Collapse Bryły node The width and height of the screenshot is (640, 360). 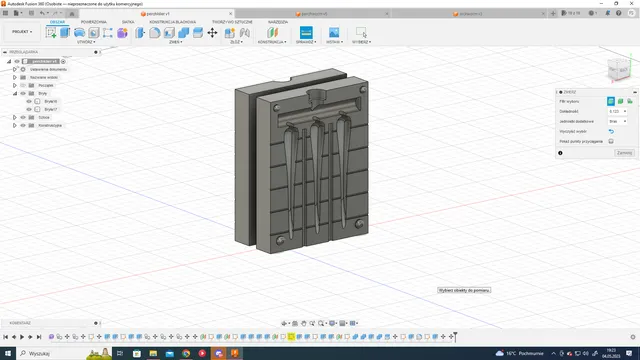15,93
